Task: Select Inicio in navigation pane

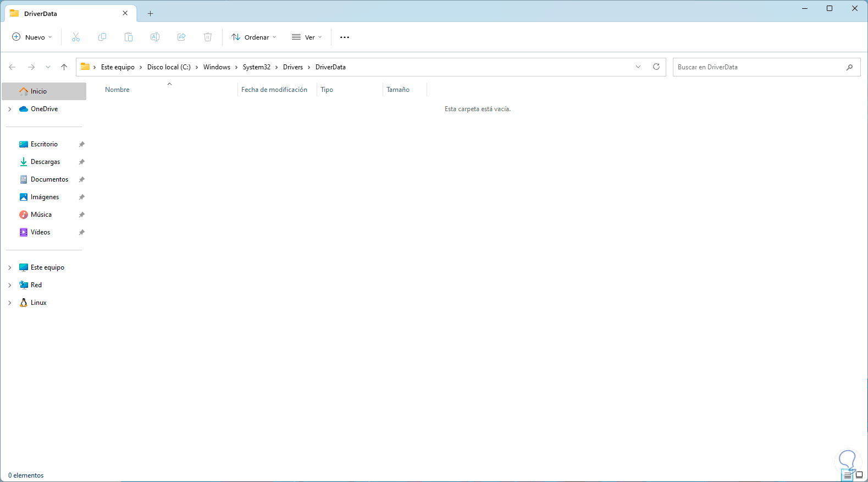Action: click(x=44, y=91)
